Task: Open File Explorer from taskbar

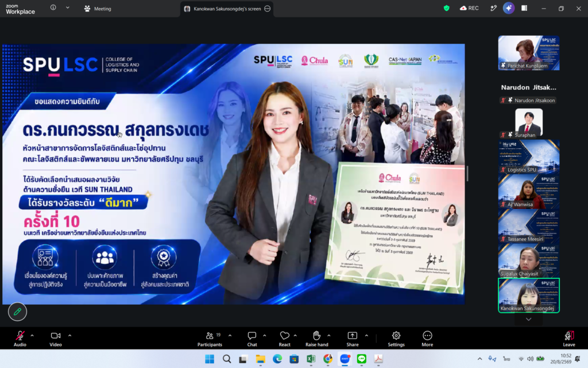Action: click(x=260, y=359)
